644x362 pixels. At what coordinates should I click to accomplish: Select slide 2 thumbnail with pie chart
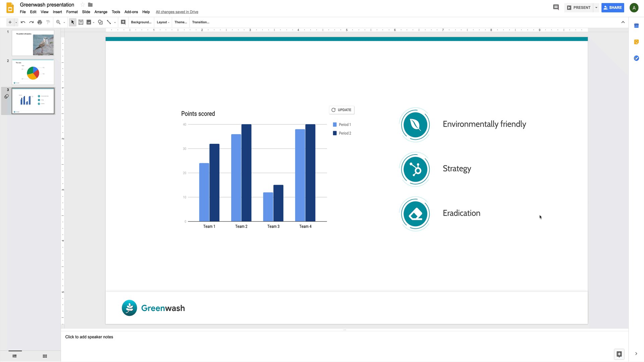(x=33, y=72)
